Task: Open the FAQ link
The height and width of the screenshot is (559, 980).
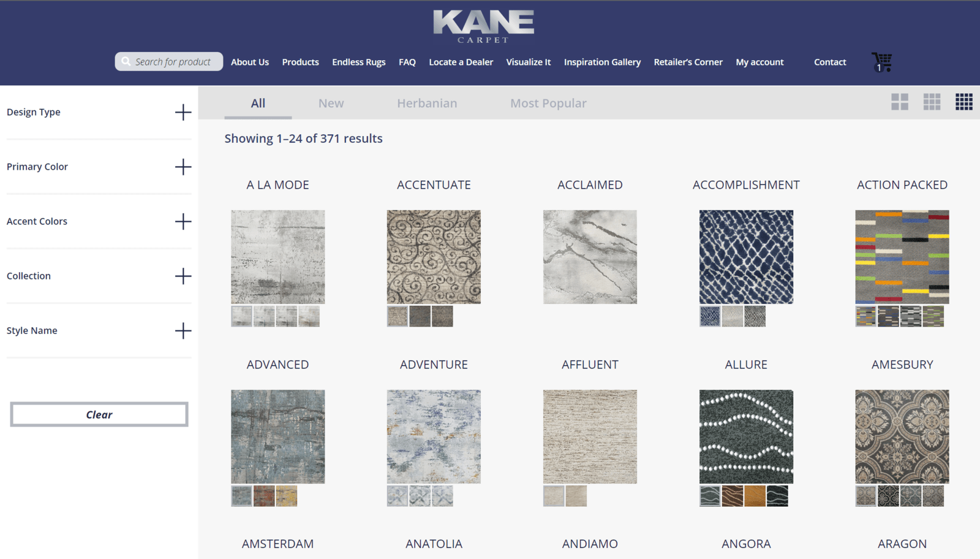Action: click(407, 62)
